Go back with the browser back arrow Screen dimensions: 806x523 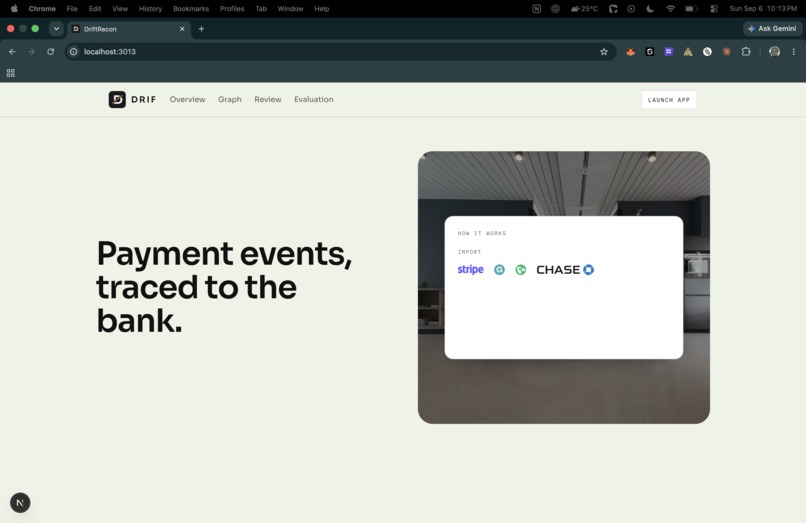coord(12,51)
